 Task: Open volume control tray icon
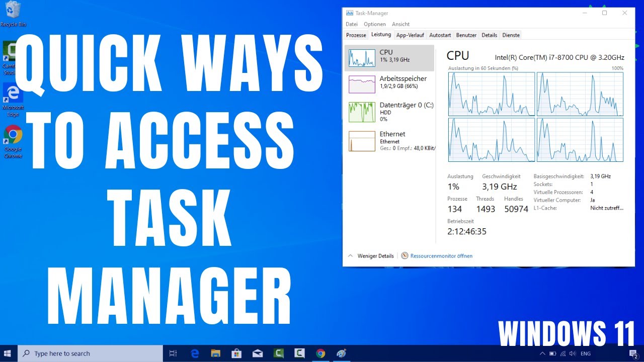(573, 354)
